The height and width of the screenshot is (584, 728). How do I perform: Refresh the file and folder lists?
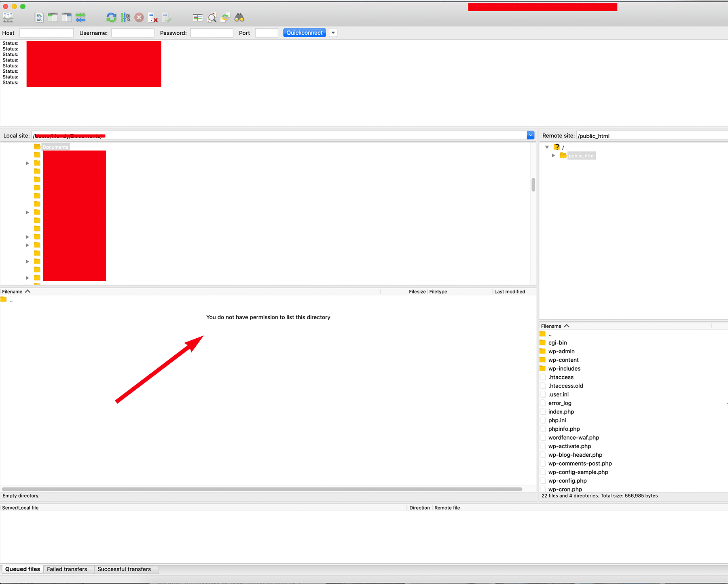[111, 17]
